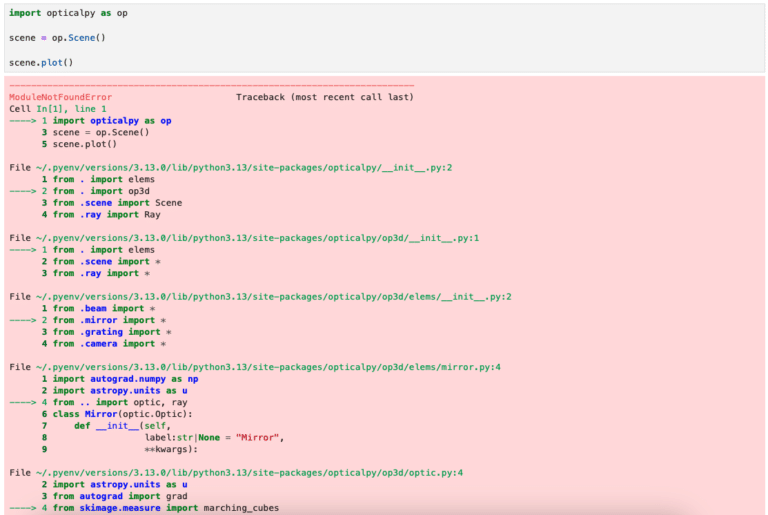Screen dimensions: 768x515
Task: Click the 'import autograd.numpy as np' line
Action: tap(125, 379)
